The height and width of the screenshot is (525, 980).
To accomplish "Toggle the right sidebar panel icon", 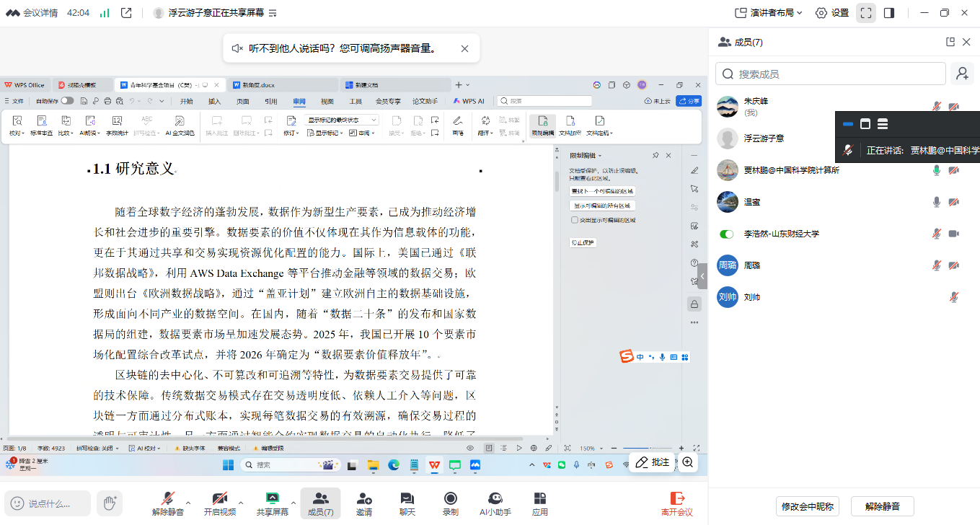I will [x=889, y=13].
